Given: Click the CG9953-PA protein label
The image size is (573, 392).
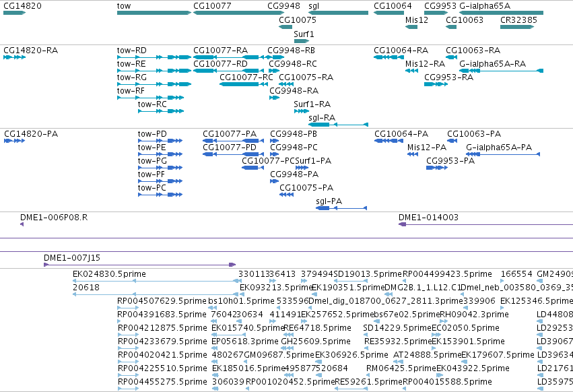Looking at the screenshot, I should click(x=450, y=161).
